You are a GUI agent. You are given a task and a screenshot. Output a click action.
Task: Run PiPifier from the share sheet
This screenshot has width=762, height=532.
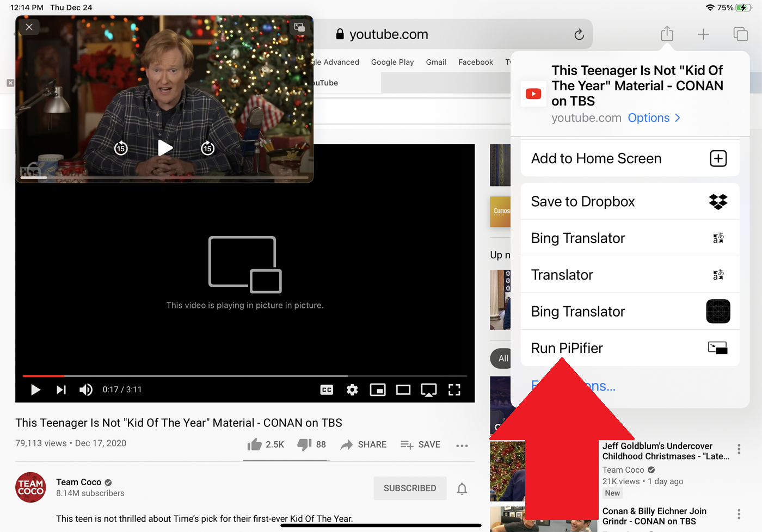(630, 348)
